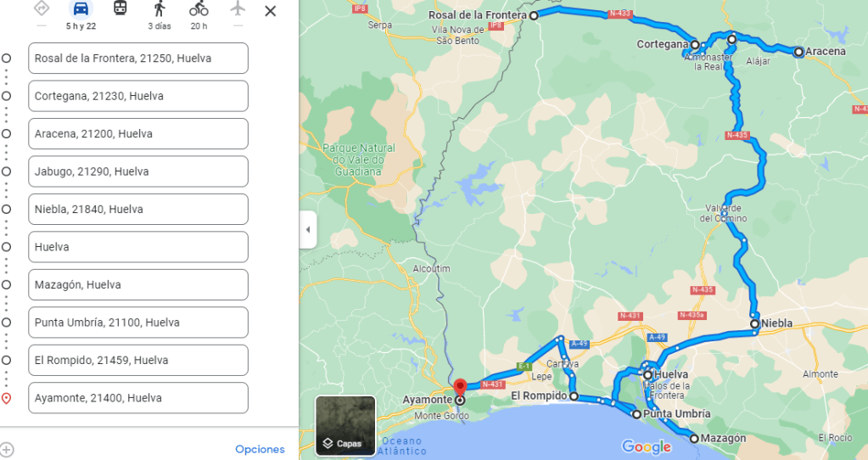Choose the walking travel mode icon

[x=160, y=8]
